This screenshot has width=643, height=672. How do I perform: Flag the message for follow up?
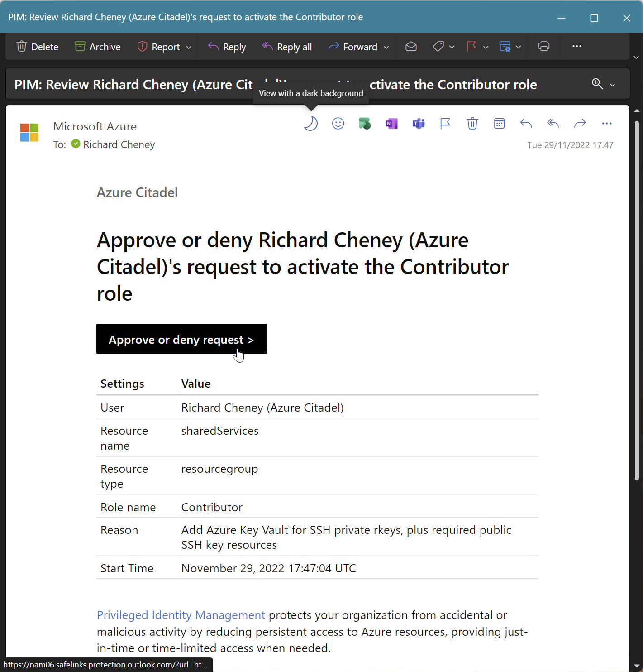[445, 123]
